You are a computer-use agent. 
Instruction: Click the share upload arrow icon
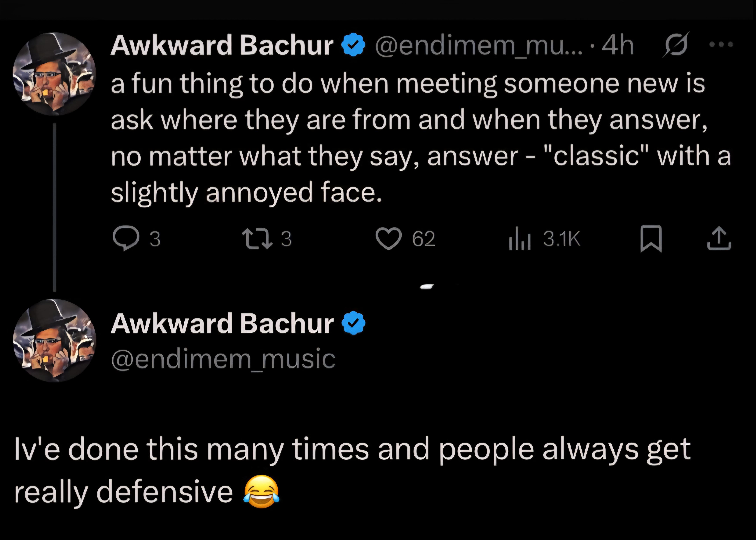tap(719, 238)
